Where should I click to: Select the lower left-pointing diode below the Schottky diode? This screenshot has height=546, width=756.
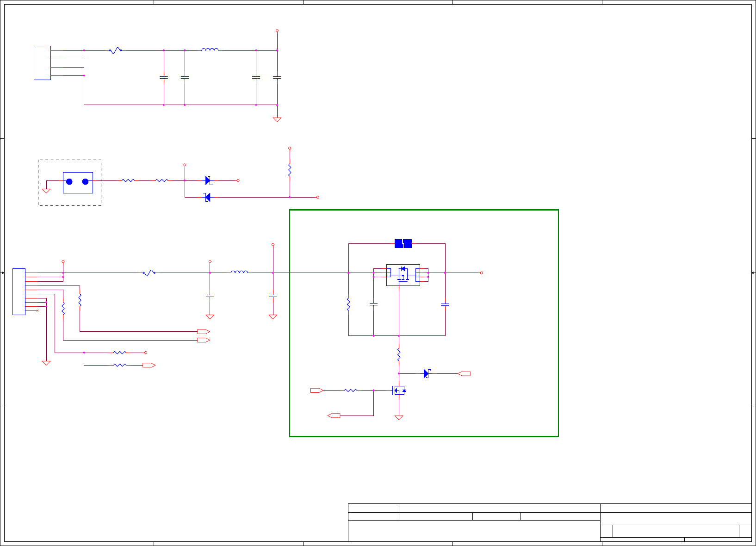click(207, 198)
